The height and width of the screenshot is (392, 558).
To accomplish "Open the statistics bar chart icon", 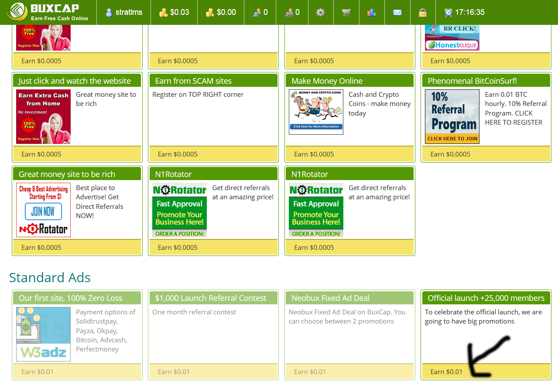I will [372, 12].
